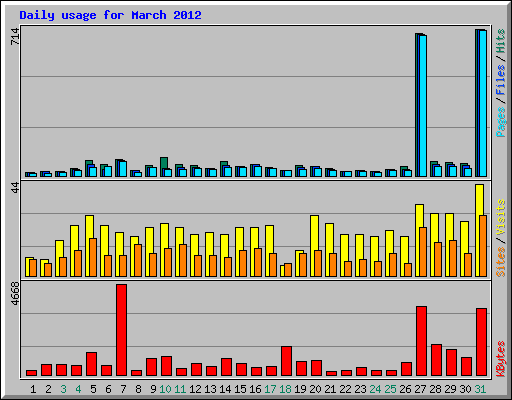
Task: Click the 'Daily usage for March 2012' title
Action: [x=110, y=15]
